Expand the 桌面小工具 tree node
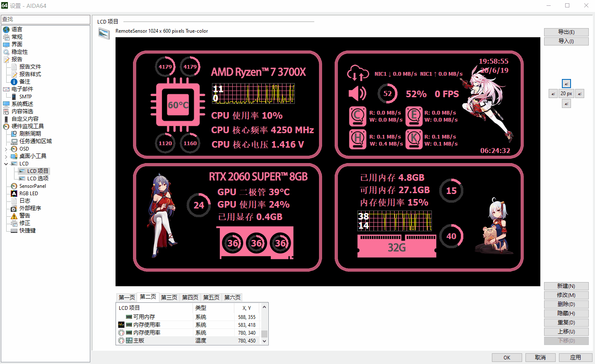 6,156
